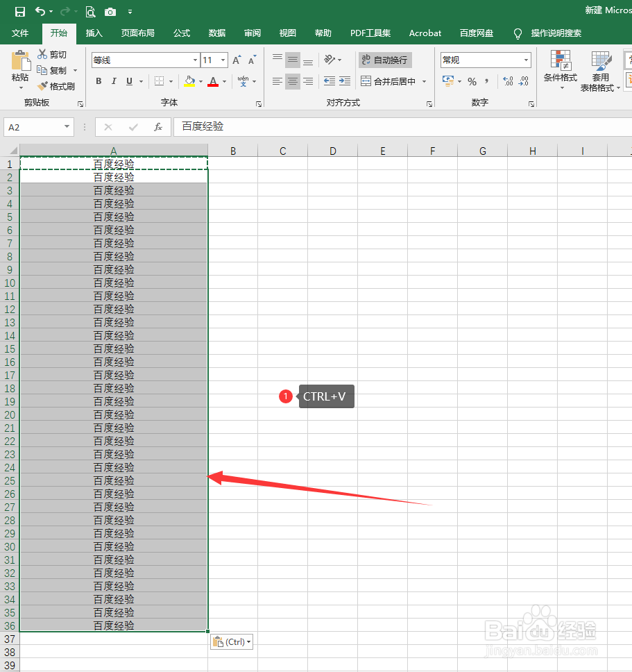Image resolution: width=632 pixels, height=672 pixels.
Task: Switch to the Insert (插入) tab
Action: (94, 33)
